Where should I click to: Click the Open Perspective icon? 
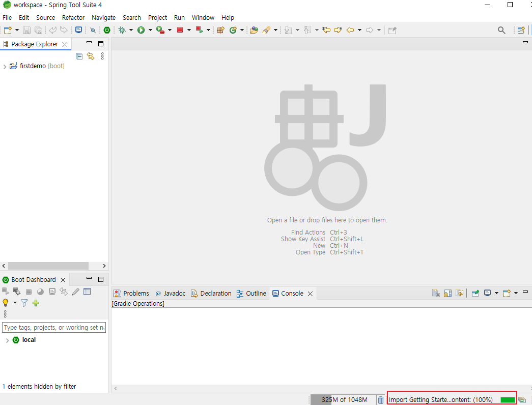(x=521, y=30)
